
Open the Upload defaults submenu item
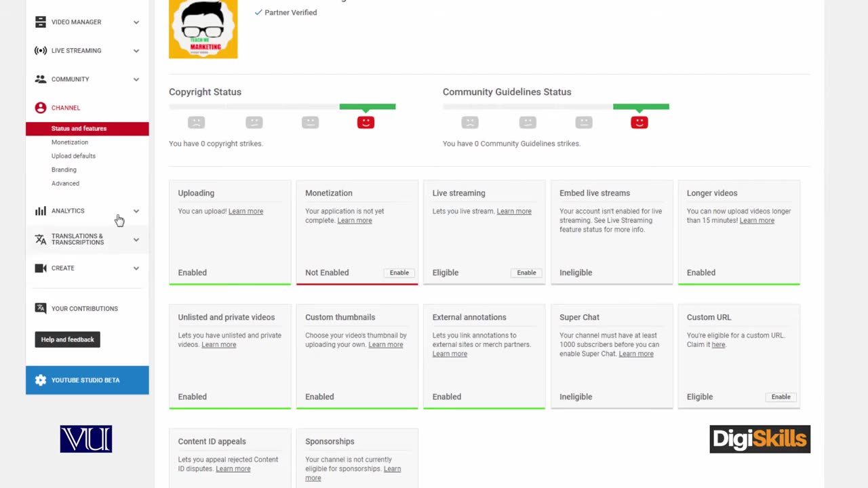[73, 156]
